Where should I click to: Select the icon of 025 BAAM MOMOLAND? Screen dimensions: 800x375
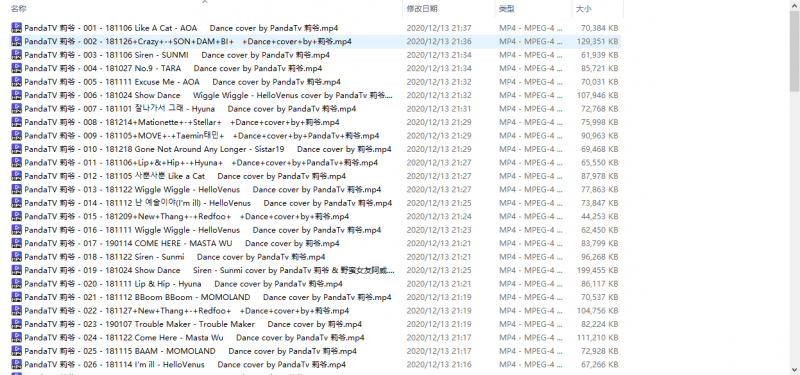(x=16, y=351)
